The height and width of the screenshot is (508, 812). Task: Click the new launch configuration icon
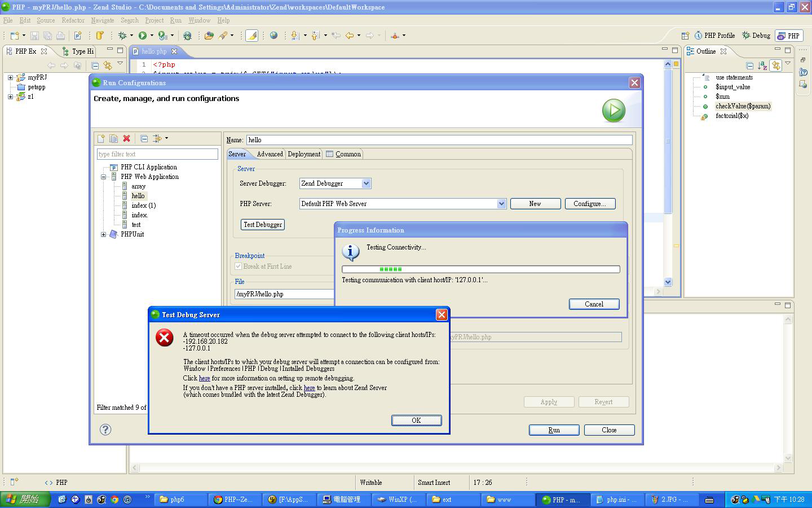click(x=101, y=138)
